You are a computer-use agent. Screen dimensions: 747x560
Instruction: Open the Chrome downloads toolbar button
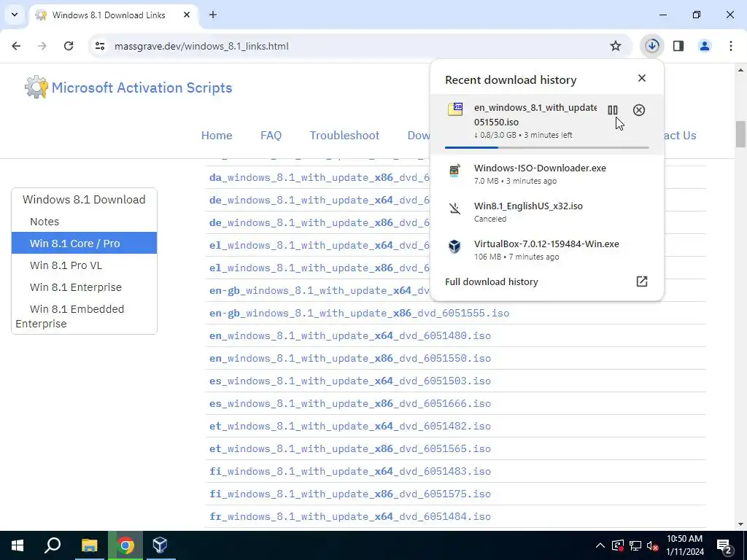click(x=652, y=46)
